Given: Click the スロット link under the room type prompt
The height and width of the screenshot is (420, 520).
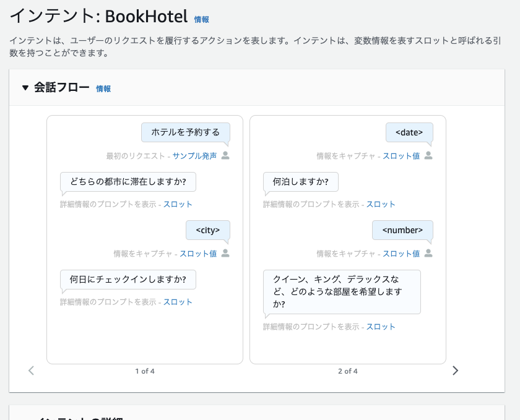Looking at the screenshot, I should click(x=381, y=327).
